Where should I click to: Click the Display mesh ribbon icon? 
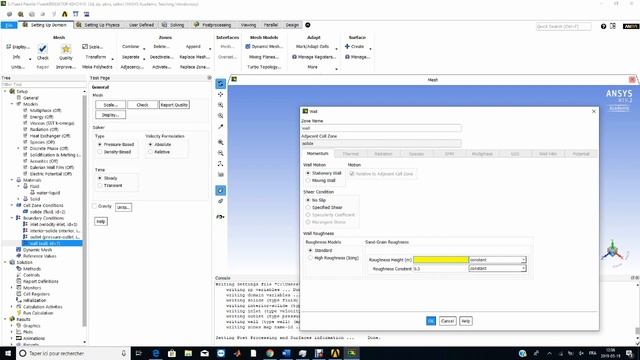9,47
